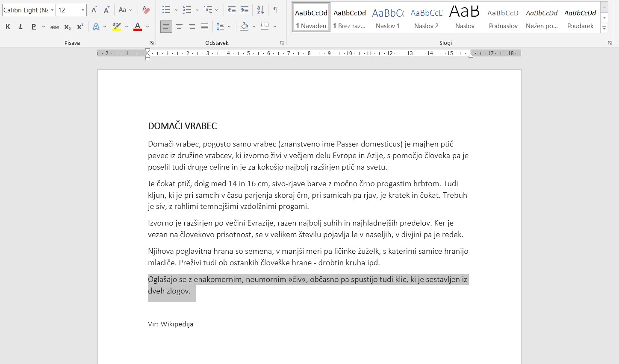Viewport: 619px width, 364px height.
Task: Open Slogi styles pane launcher
Action: pyautogui.click(x=610, y=43)
